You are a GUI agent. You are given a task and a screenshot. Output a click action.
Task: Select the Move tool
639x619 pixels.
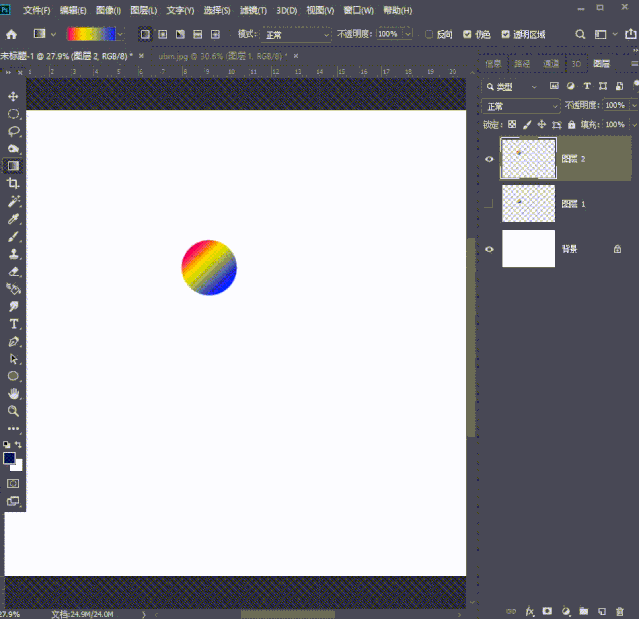pos(14,96)
